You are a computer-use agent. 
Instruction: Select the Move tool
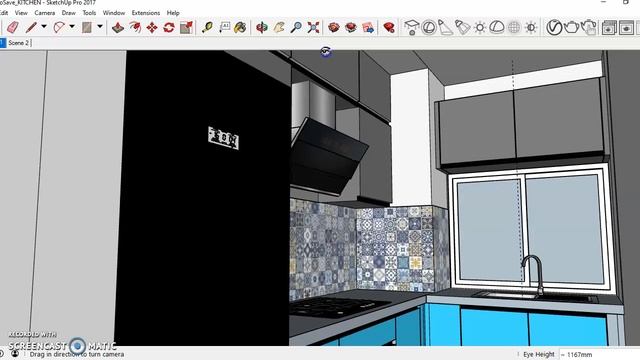[x=152, y=27]
